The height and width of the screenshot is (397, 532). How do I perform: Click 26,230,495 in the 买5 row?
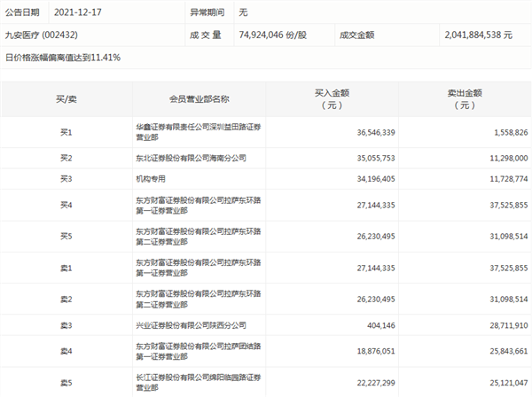[376, 237]
